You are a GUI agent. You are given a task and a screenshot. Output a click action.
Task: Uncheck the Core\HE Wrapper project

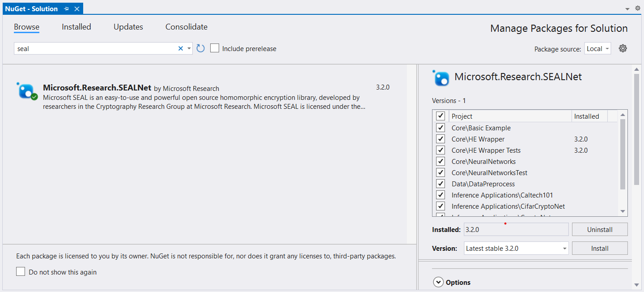click(x=441, y=139)
